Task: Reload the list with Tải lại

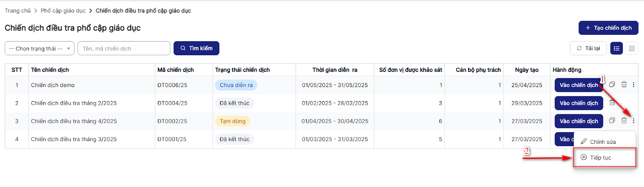Action: [588, 48]
